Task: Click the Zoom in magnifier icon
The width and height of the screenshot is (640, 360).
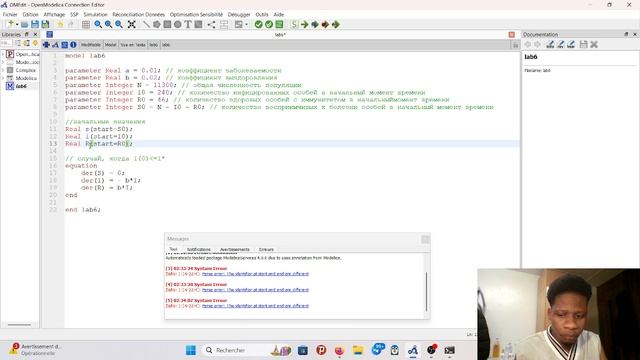Action: 108,24
